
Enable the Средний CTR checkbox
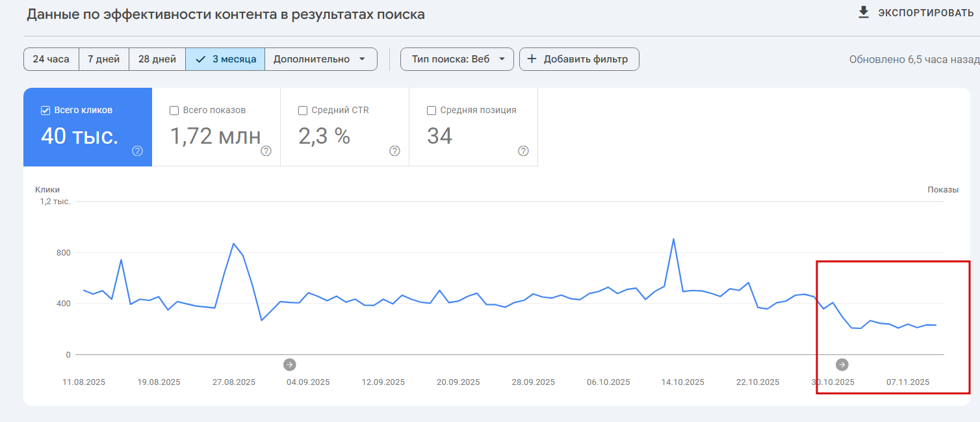click(x=303, y=111)
